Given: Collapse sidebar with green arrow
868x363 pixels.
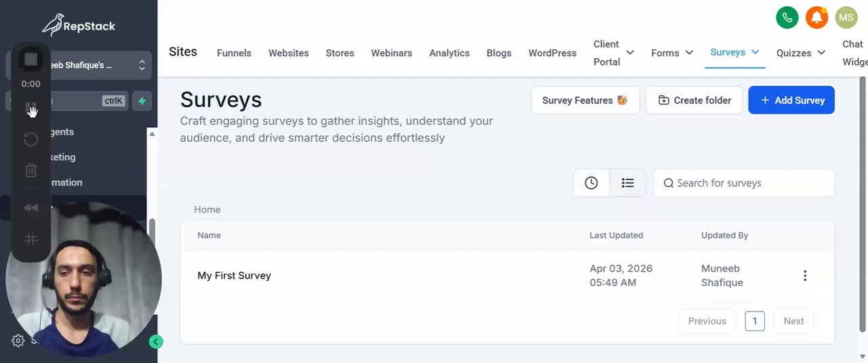Looking at the screenshot, I should pos(156,342).
